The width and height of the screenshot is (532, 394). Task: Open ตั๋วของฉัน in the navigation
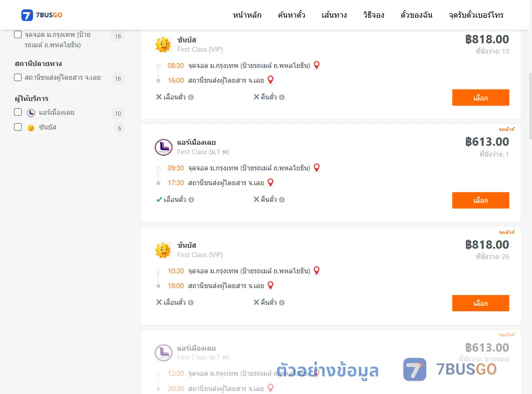coord(416,15)
